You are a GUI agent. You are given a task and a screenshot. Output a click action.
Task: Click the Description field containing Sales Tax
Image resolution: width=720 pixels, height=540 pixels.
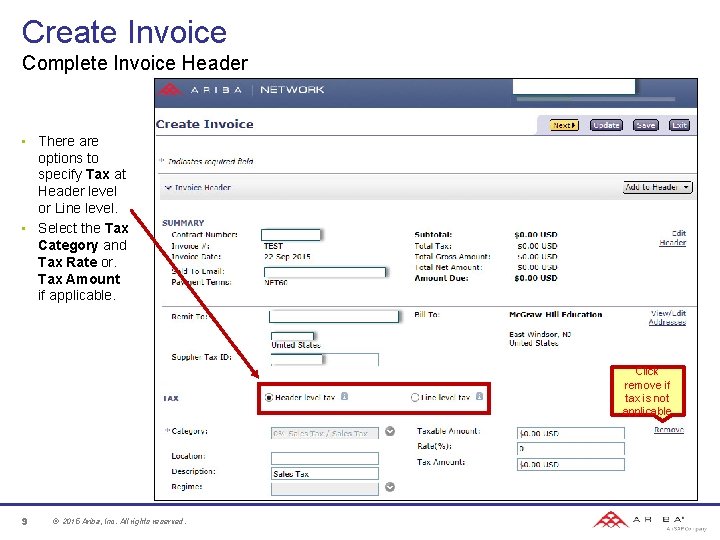(x=325, y=473)
